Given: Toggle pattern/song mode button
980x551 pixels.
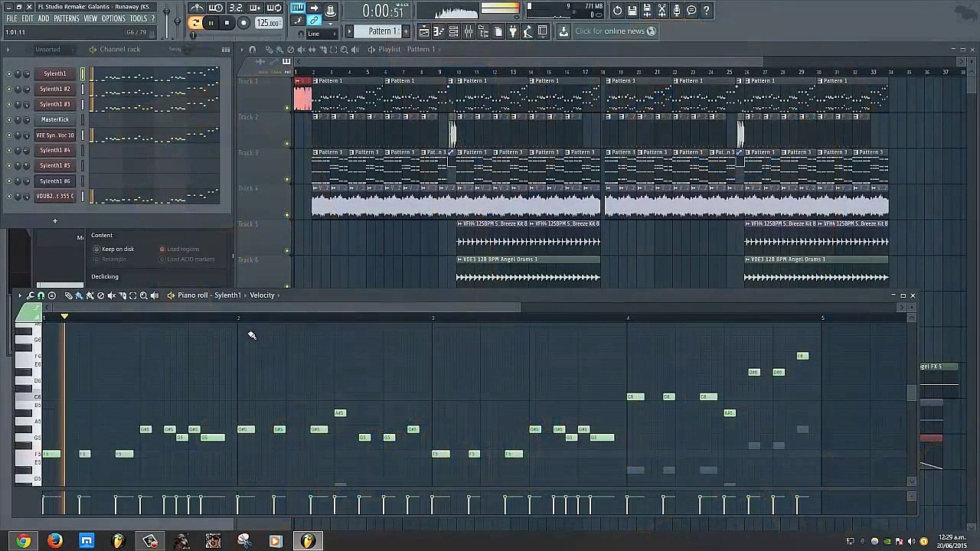Looking at the screenshot, I should pos(194,23).
